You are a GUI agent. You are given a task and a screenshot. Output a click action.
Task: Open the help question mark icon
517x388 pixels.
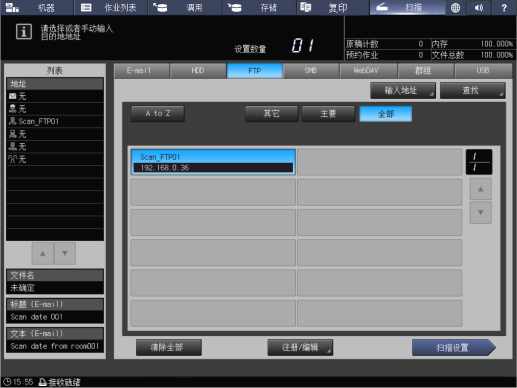point(504,7)
